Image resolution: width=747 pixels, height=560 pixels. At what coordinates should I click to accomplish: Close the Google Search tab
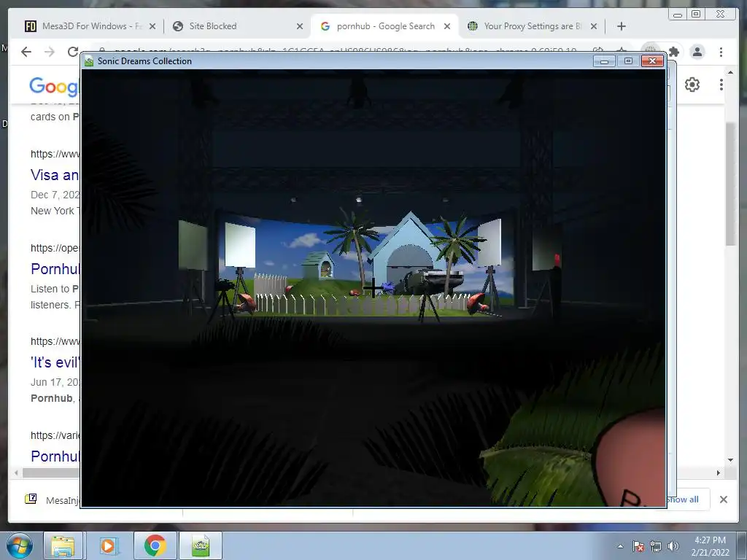click(x=447, y=27)
